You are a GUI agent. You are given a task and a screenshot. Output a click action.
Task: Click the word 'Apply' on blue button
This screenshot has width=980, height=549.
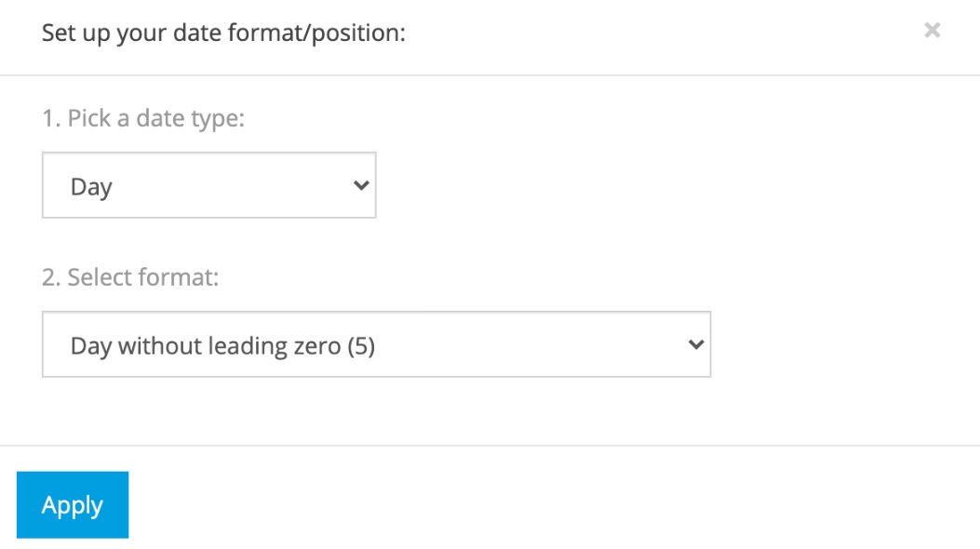tap(73, 505)
